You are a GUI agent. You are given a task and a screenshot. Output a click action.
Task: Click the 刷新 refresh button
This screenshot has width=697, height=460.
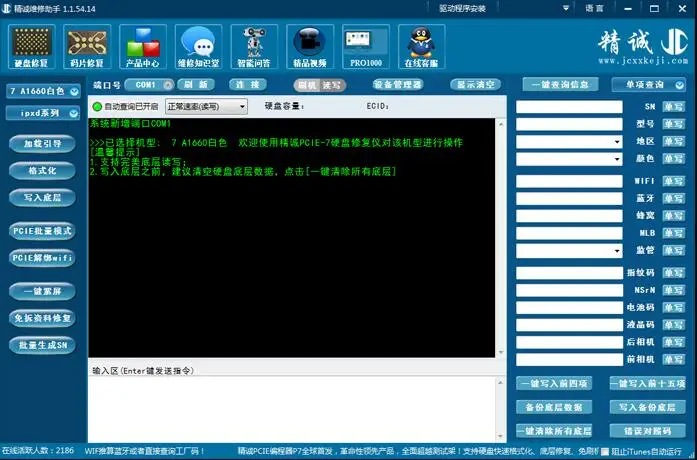(x=196, y=84)
